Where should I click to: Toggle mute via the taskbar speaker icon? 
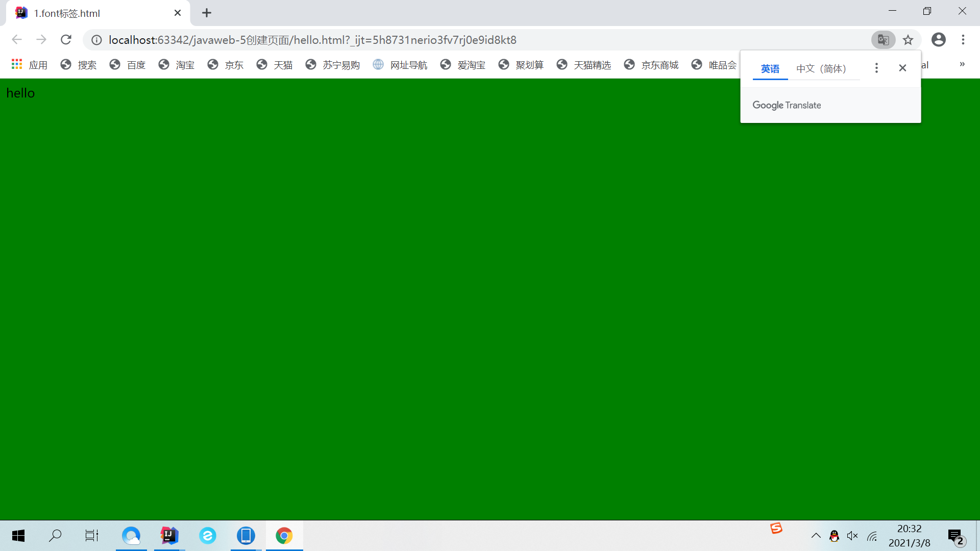point(852,536)
